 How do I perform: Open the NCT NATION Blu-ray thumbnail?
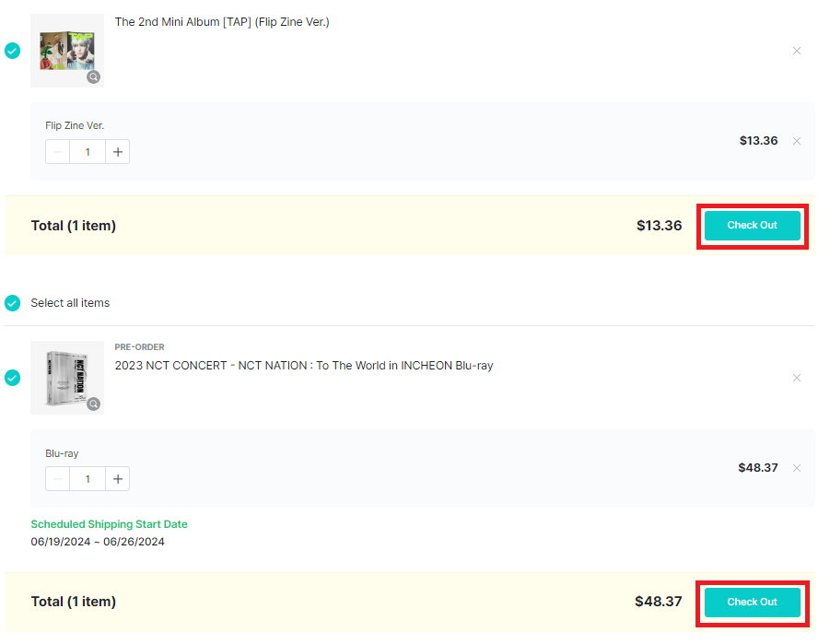pos(67,378)
